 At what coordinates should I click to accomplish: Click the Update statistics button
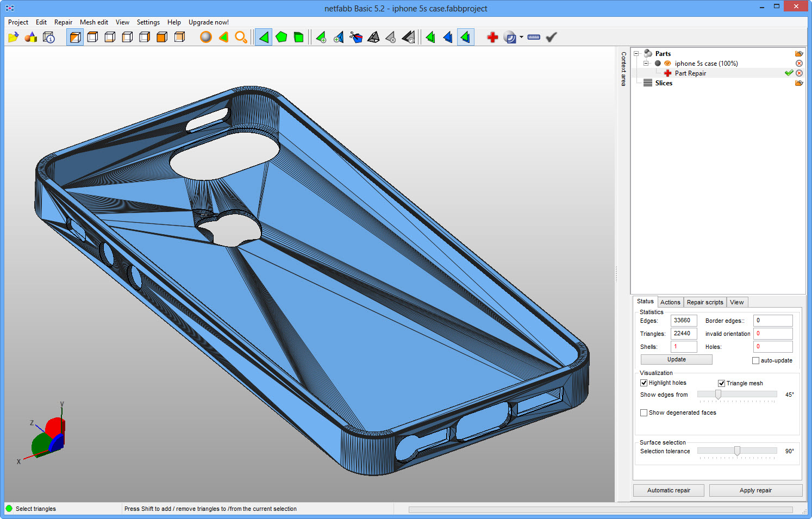(677, 360)
